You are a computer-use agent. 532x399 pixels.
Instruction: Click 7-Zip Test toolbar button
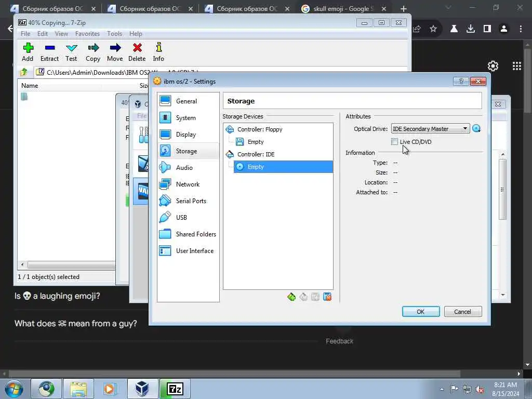coord(71,52)
